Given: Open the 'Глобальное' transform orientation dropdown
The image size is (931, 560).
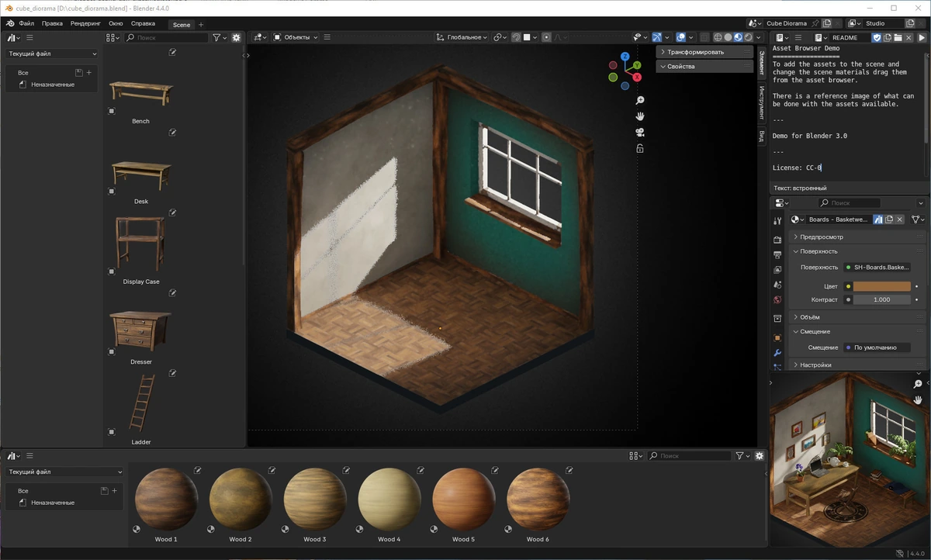Looking at the screenshot, I should pyautogui.click(x=462, y=37).
